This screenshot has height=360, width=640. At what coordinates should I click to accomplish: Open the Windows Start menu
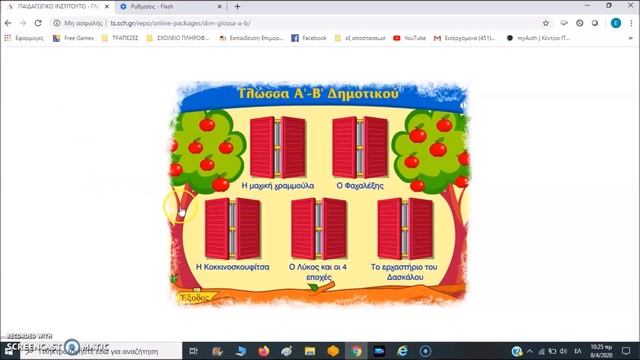click(x=8, y=351)
